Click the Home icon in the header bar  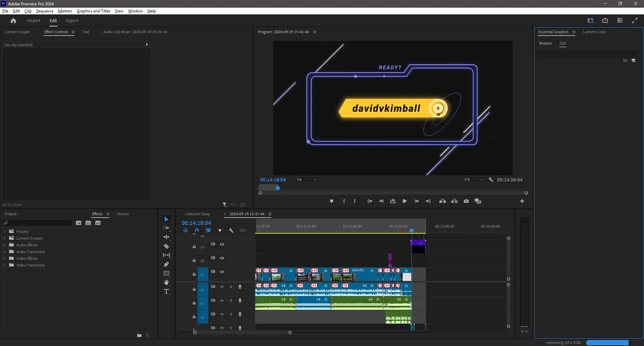[x=13, y=20]
